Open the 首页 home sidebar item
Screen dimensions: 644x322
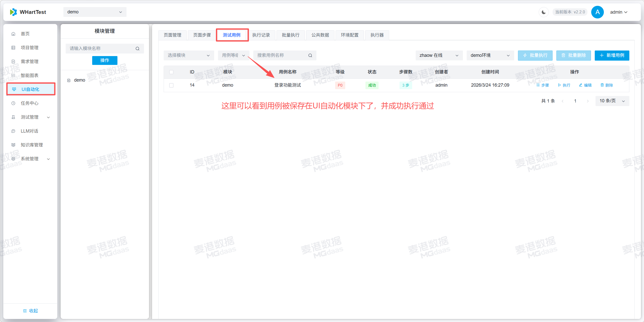[x=25, y=34]
